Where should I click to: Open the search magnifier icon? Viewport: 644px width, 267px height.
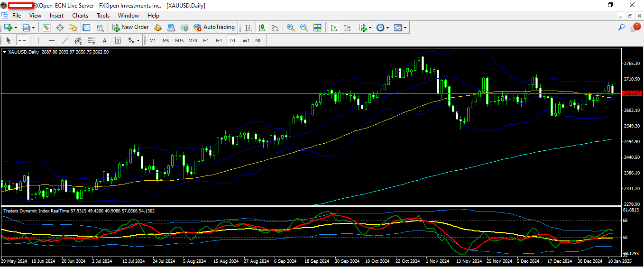pyautogui.click(x=621, y=28)
